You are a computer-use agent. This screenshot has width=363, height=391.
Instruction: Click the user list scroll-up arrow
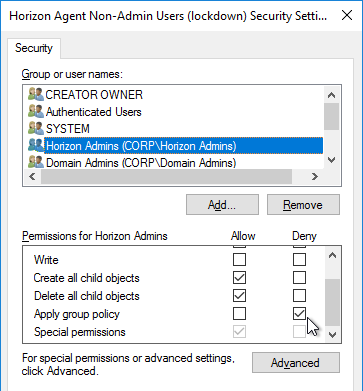(x=331, y=95)
